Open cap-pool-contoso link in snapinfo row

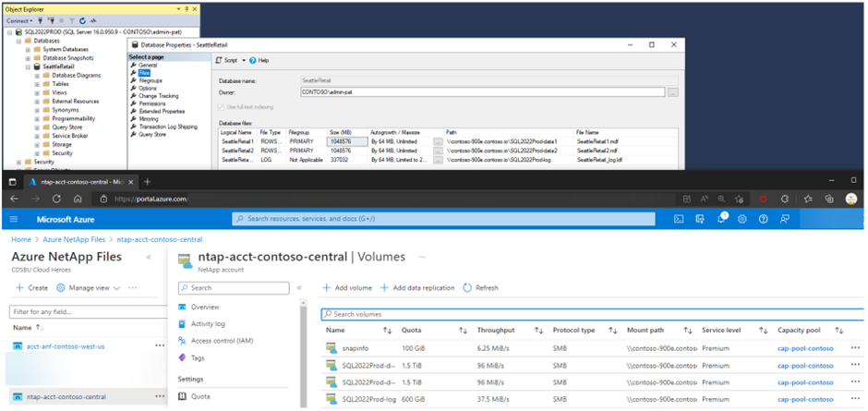805,349
